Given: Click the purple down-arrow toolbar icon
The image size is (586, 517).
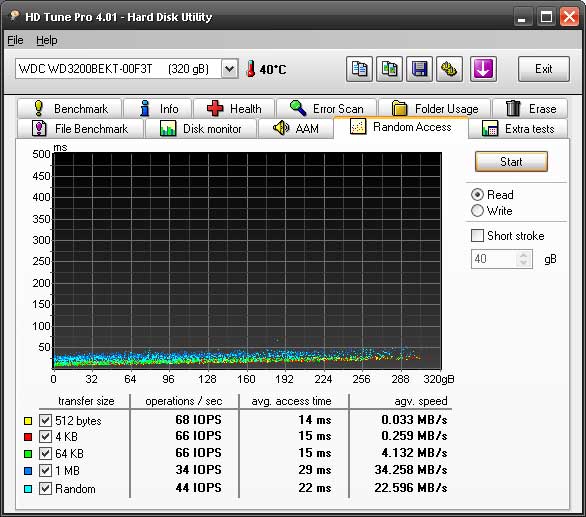Looking at the screenshot, I should pyautogui.click(x=483, y=69).
